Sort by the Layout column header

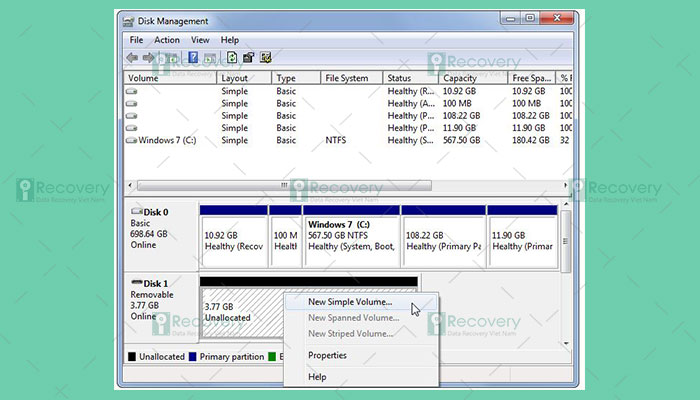coord(244,78)
